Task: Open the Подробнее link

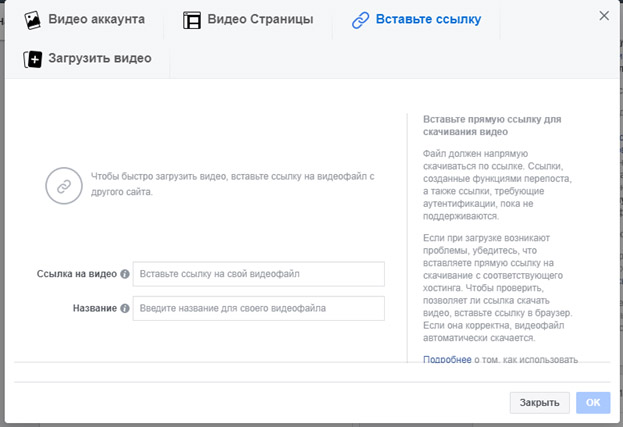Action: pyautogui.click(x=447, y=359)
